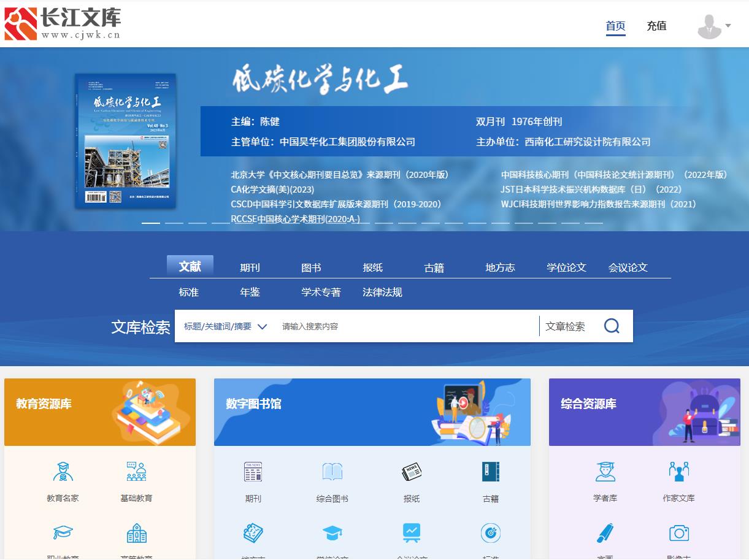This screenshot has height=560, width=749.
Task: Click 主管单位：中国昊华化工集团股份有限公司 text
Action: click(x=323, y=142)
